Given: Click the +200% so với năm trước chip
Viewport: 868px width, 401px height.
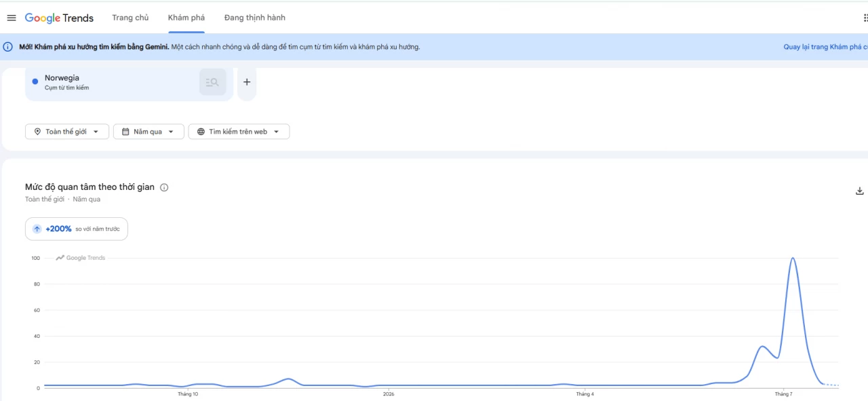Looking at the screenshot, I should pos(77,229).
